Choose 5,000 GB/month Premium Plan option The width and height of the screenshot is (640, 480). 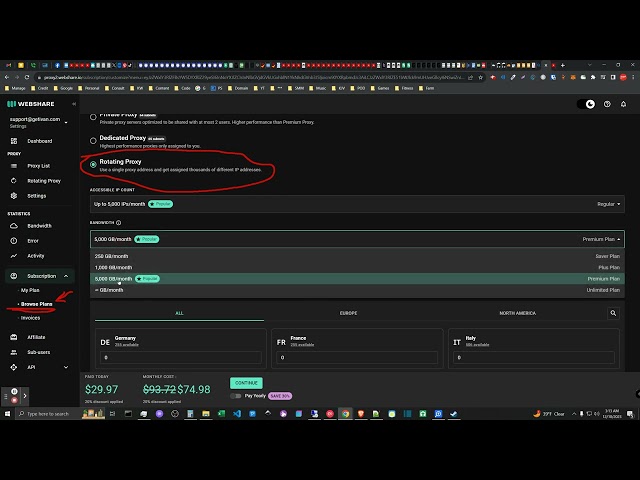pyautogui.click(x=357, y=279)
